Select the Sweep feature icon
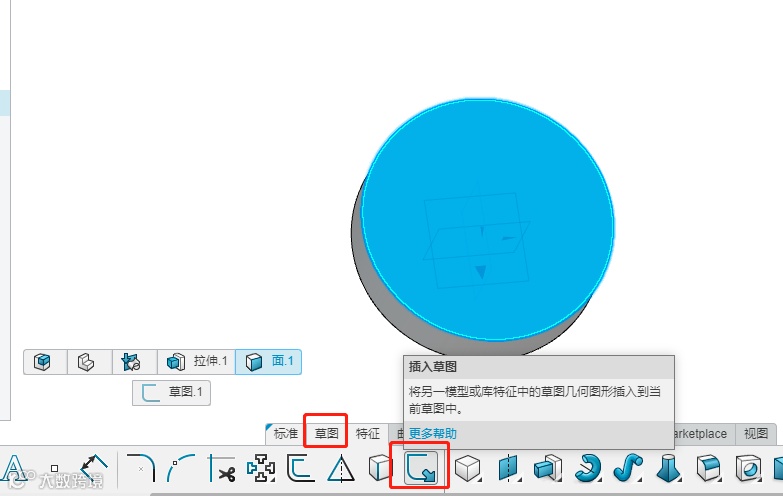Viewport: 783px width, 496px height. click(628, 468)
